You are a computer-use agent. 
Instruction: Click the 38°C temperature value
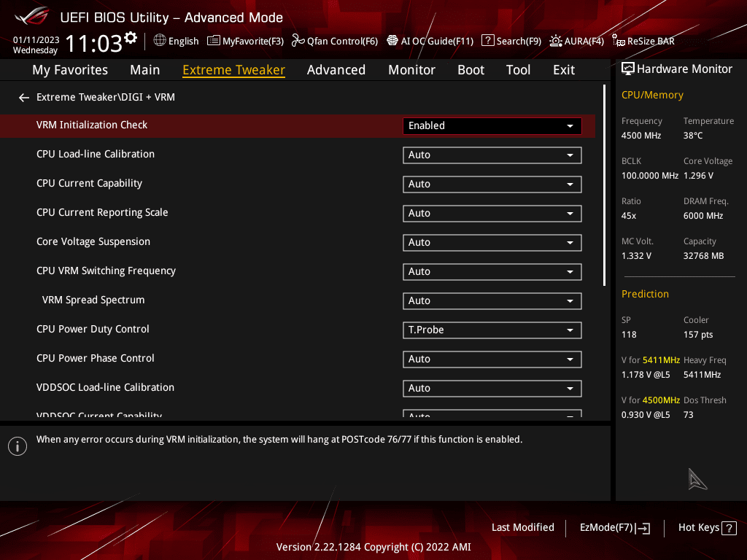[x=693, y=136]
